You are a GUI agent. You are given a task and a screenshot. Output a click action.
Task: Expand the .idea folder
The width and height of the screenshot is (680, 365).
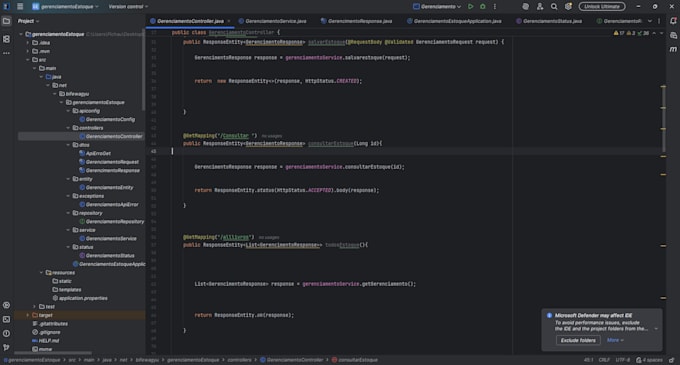tap(28, 43)
